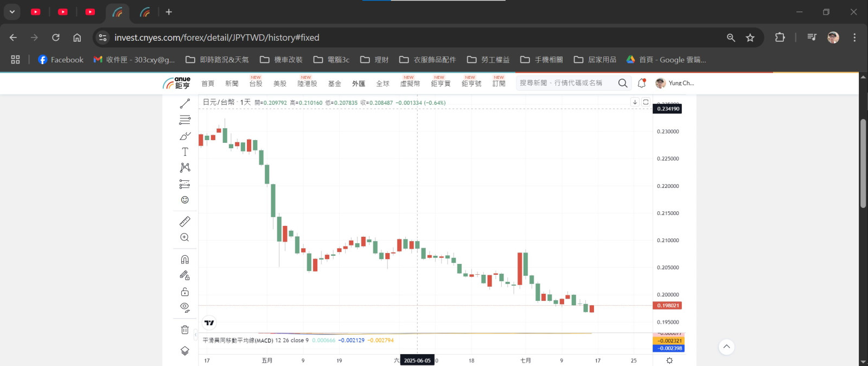
Task: Open the 虛擬幣 menu item
Action: pyautogui.click(x=410, y=84)
